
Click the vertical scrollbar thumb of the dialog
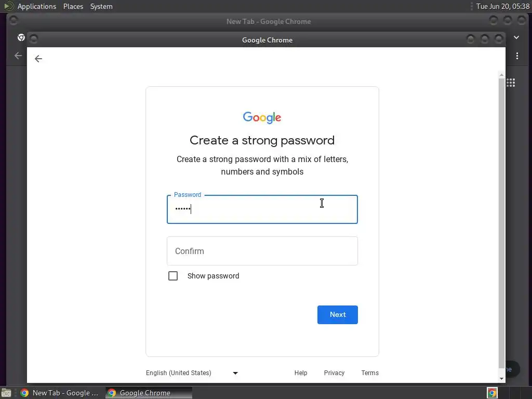coord(501,224)
